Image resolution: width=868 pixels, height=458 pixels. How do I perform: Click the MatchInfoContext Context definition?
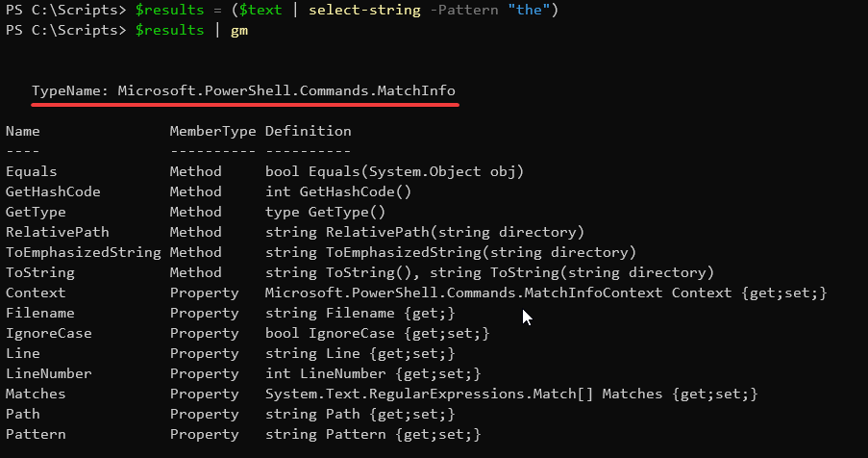[545, 293]
